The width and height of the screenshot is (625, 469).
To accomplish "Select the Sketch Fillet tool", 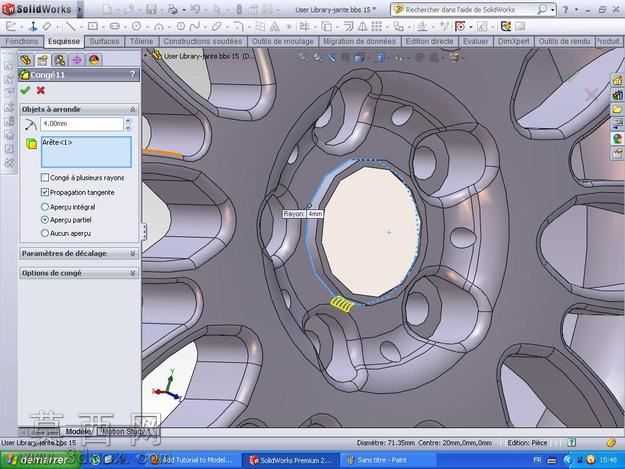I will [238, 27].
